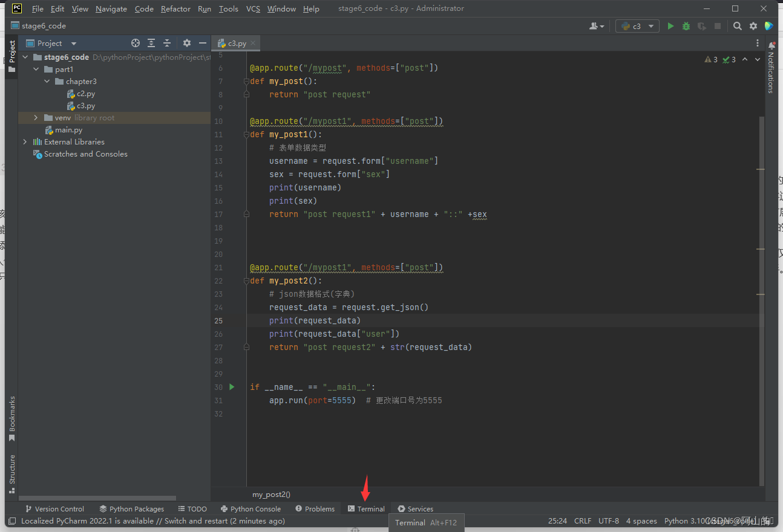Close the c3.py editor tab

253,43
